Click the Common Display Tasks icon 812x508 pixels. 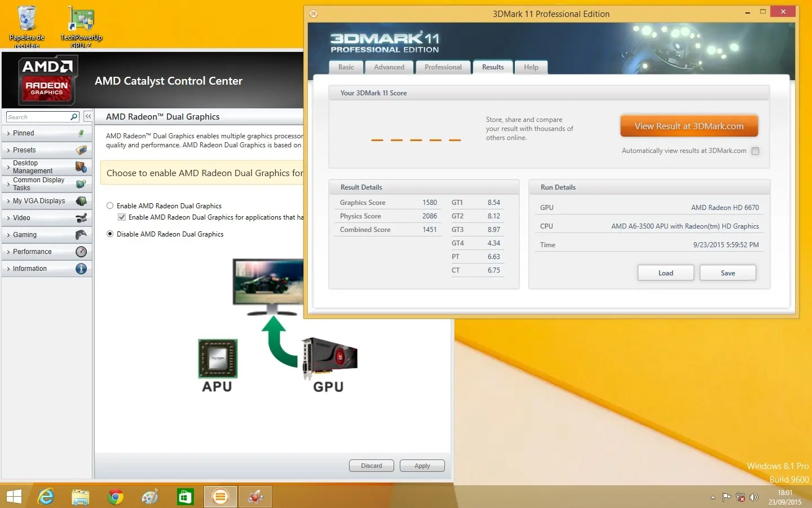click(81, 184)
